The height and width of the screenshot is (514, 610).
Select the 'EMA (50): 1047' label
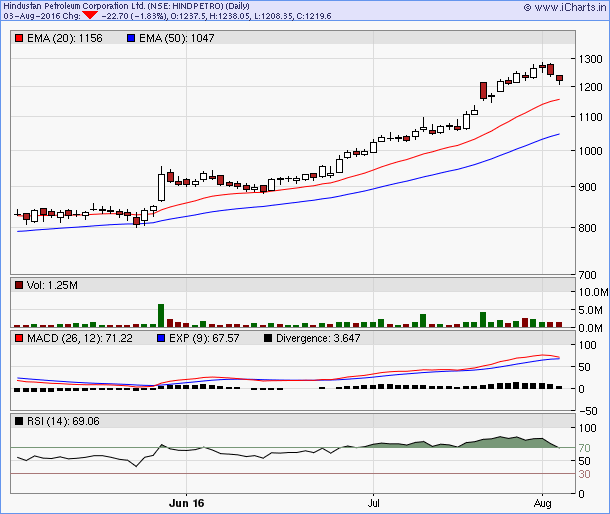(x=177, y=38)
